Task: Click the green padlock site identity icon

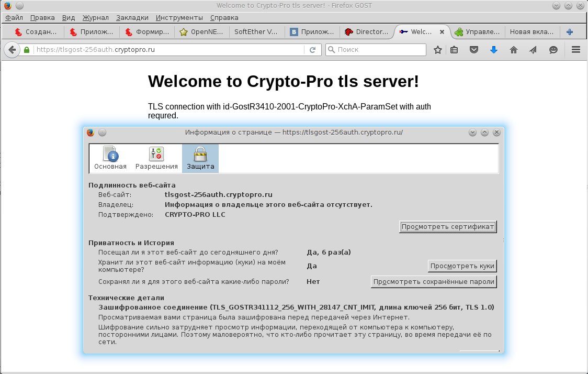Action: pos(27,50)
